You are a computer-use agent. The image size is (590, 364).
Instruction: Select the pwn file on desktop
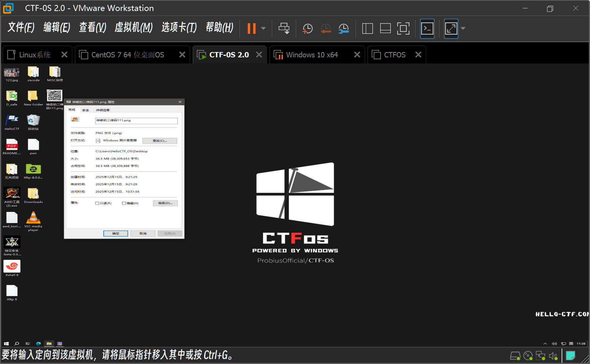point(33,147)
